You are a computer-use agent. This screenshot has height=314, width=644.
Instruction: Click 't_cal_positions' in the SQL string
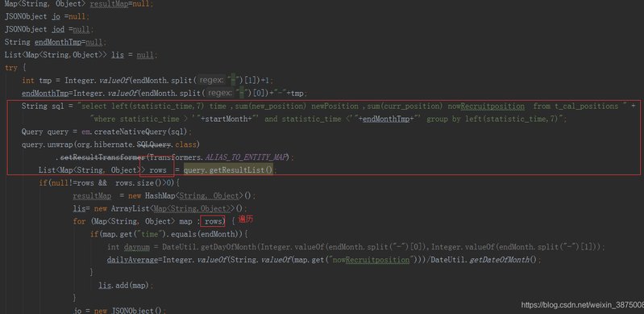pos(586,107)
